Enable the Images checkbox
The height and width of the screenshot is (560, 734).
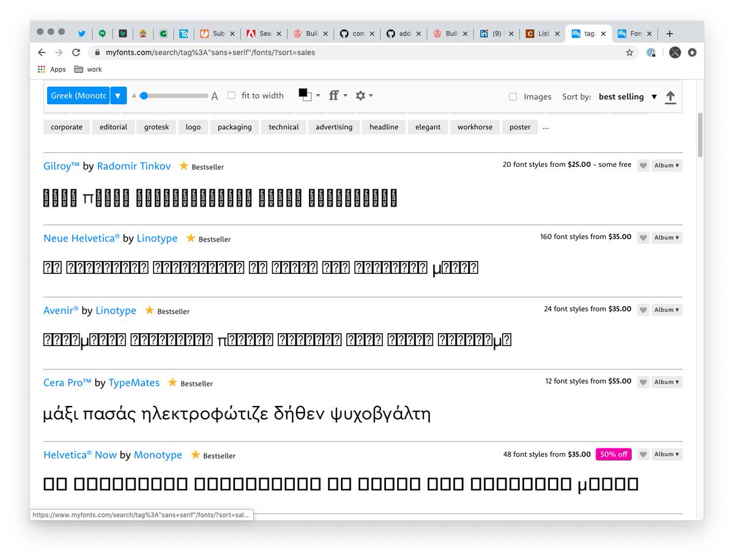pyautogui.click(x=513, y=97)
